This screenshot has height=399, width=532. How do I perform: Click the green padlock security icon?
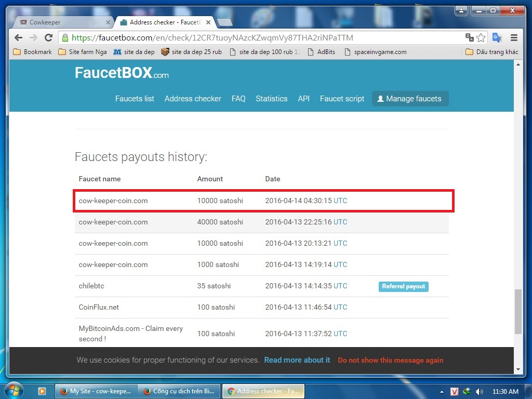pos(65,37)
